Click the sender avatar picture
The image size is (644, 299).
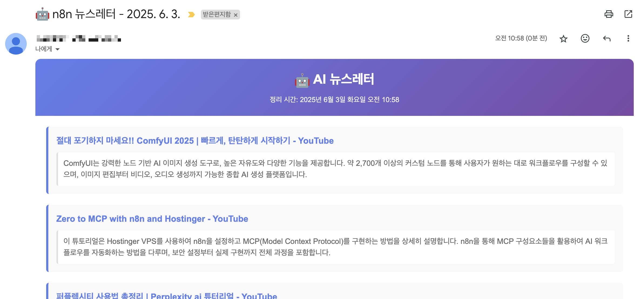coord(16,44)
